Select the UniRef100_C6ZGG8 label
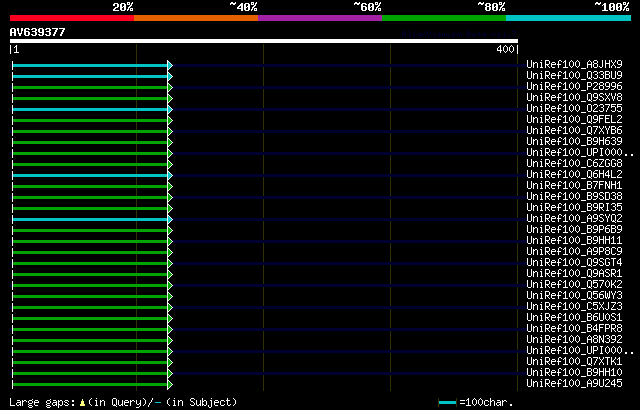The image size is (640, 410). [574, 164]
